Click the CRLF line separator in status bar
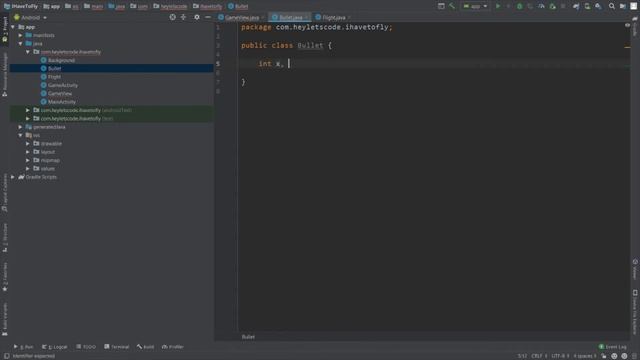 coord(539,356)
